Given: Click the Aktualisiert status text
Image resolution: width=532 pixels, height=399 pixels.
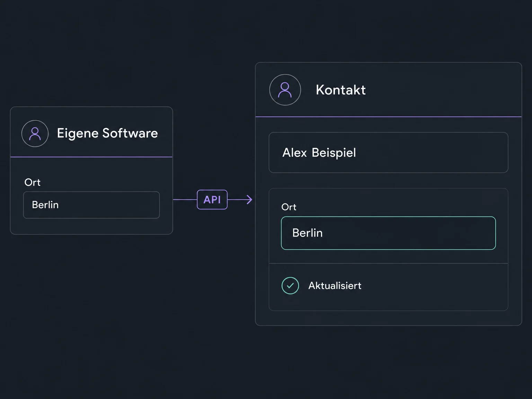Looking at the screenshot, I should (335, 286).
